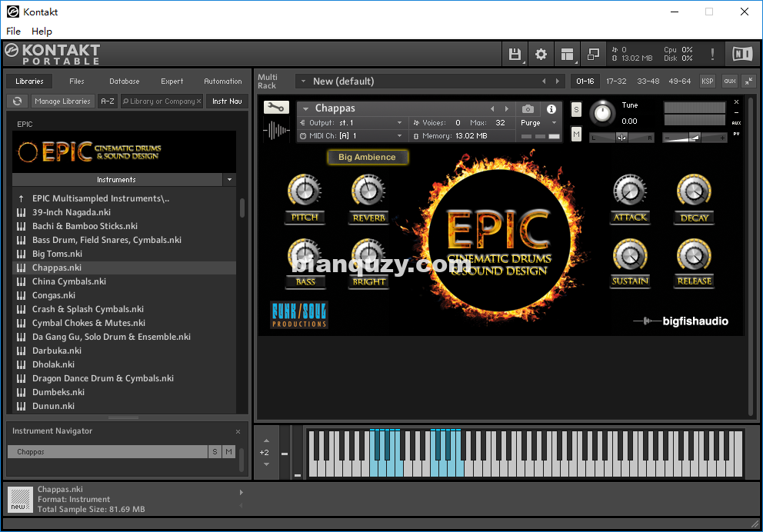This screenshot has width=763, height=532.
Task: Show rack page 17-32
Action: tap(616, 81)
